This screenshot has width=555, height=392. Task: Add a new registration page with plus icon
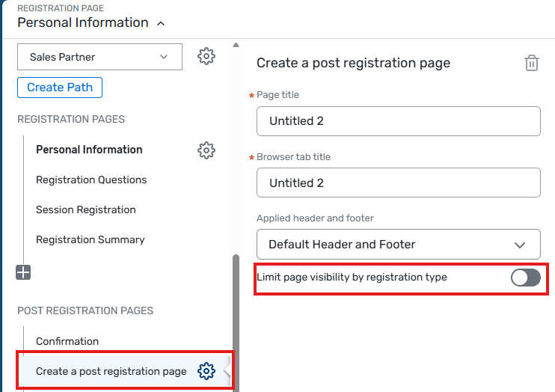coord(23,273)
